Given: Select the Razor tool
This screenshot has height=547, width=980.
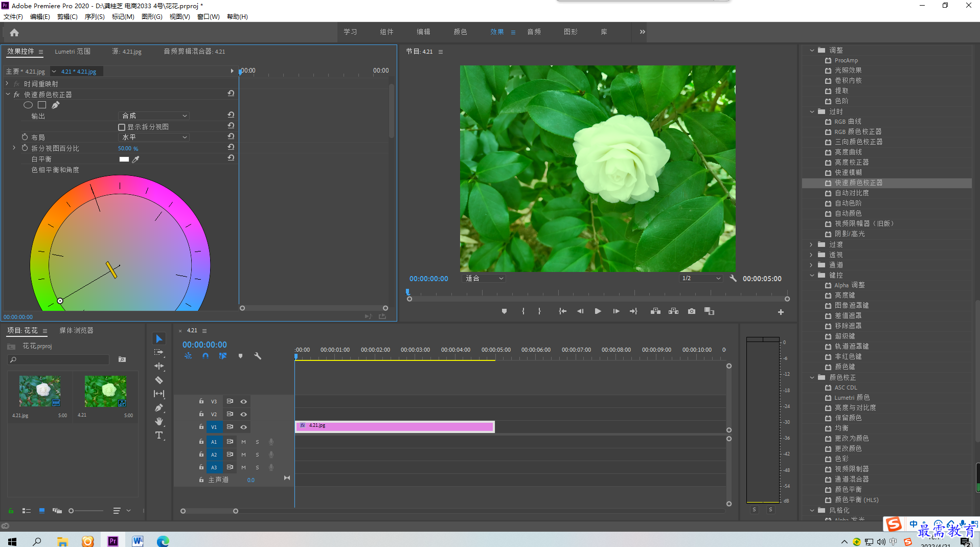Looking at the screenshot, I should [159, 380].
